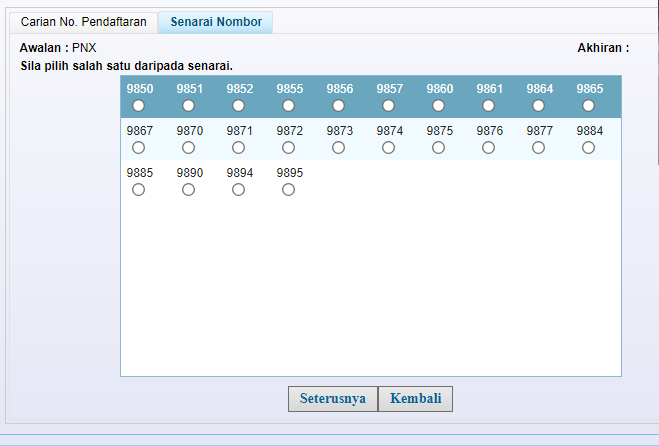Tick the radio under 9871
The image size is (659, 446).
238,148
